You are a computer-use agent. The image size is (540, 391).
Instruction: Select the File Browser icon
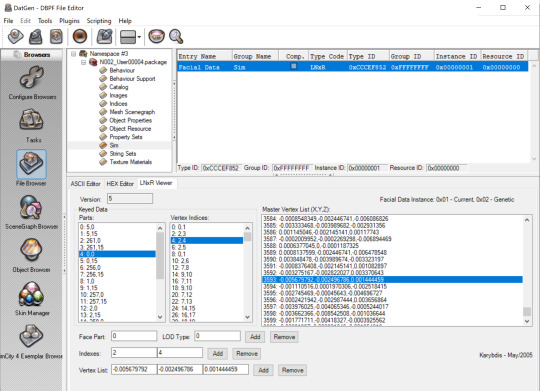coord(31,164)
